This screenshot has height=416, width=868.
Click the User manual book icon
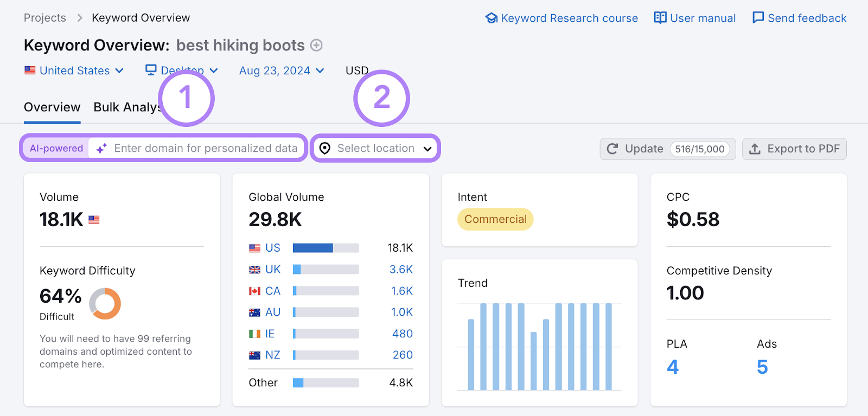(x=660, y=18)
